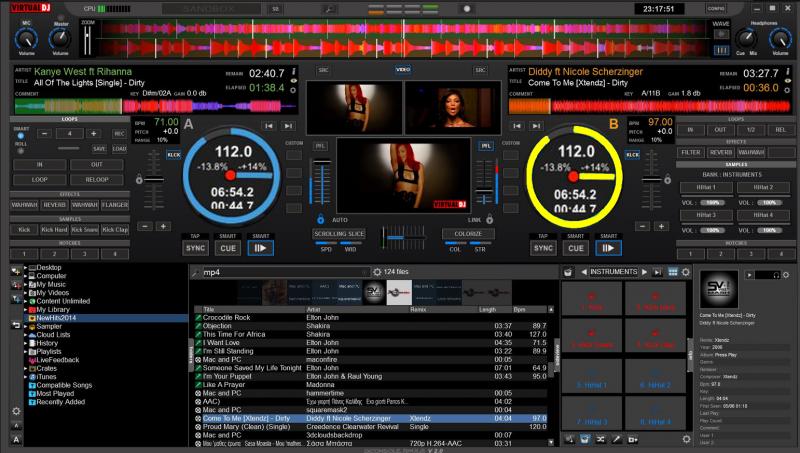Click the pencil edit icon below sampler
Screen dimensions: 800x453
point(616,439)
